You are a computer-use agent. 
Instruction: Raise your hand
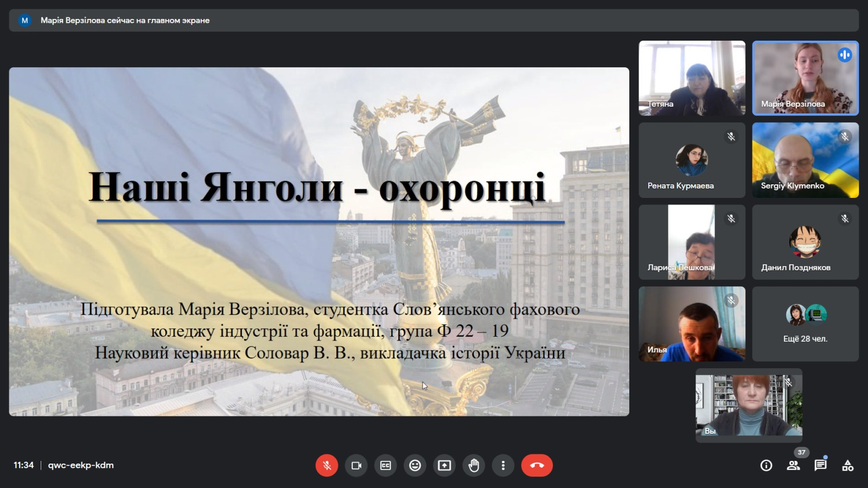[x=474, y=465]
